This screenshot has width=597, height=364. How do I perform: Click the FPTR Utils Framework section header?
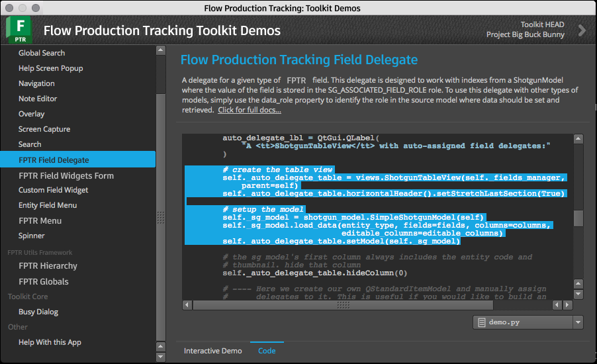point(40,252)
